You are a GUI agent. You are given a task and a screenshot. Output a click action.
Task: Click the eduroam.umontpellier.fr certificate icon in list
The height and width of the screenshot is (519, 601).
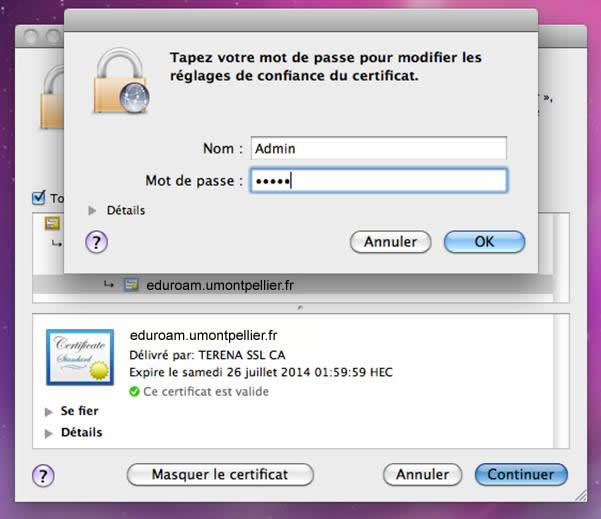[130, 285]
